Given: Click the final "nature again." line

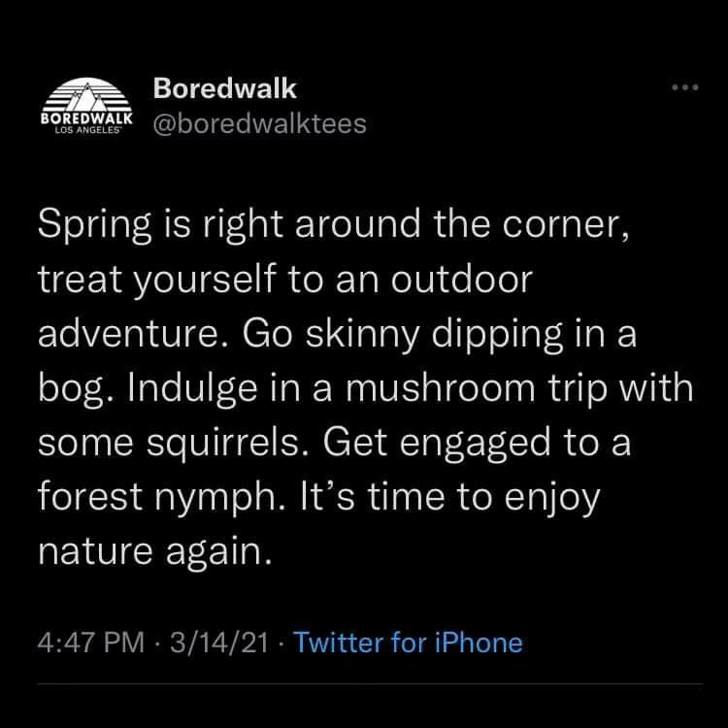Looking at the screenshot, I should [x=151, y=550].
